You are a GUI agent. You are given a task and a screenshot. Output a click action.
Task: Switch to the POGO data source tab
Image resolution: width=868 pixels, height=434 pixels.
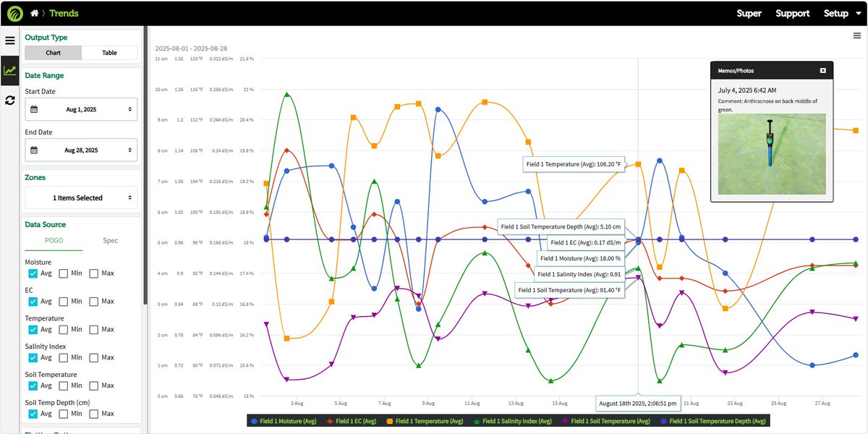(x=54, y=241)
